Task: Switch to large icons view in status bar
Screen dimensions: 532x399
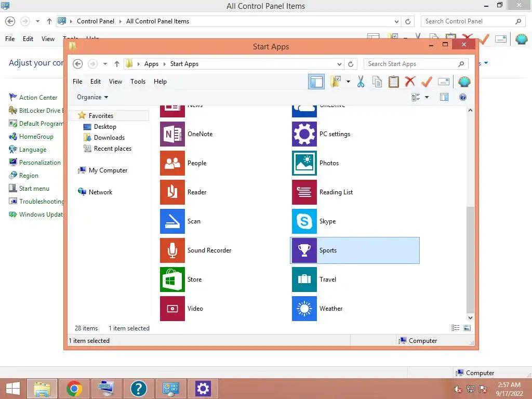Action: pos(467,328)
